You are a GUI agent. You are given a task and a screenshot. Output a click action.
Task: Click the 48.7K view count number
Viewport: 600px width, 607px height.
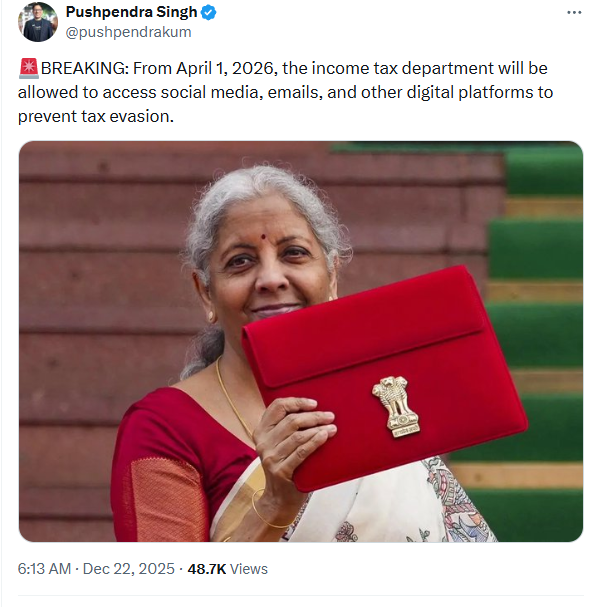[x=208, y=568]
